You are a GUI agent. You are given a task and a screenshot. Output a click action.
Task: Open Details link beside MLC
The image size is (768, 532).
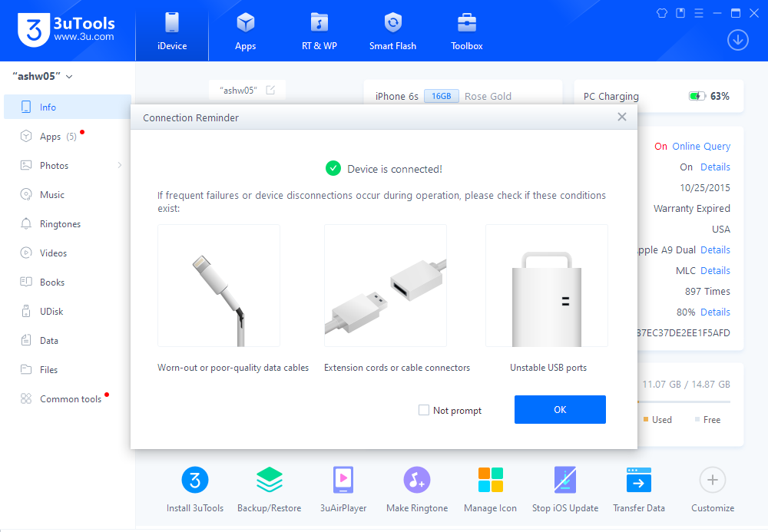715,271
